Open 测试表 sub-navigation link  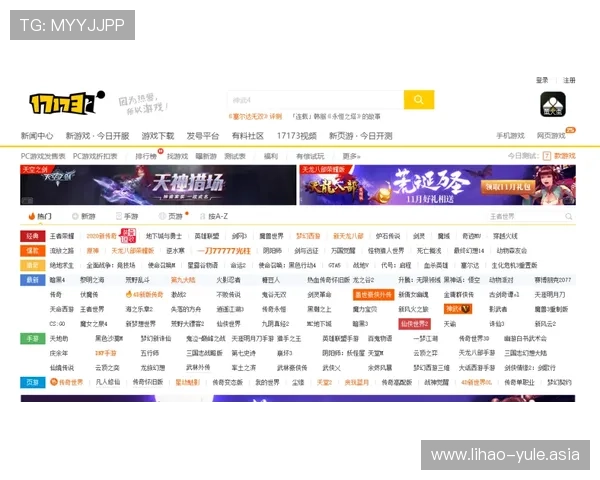click(235, 156)
